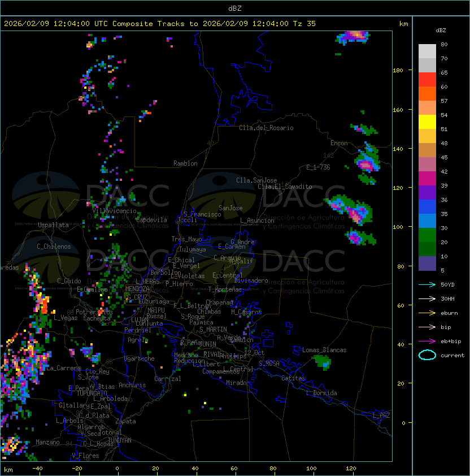Screen dimensions: 470x476
Task: Click the 'C_Chilenos' map label
Action: [x=54, y=246]
